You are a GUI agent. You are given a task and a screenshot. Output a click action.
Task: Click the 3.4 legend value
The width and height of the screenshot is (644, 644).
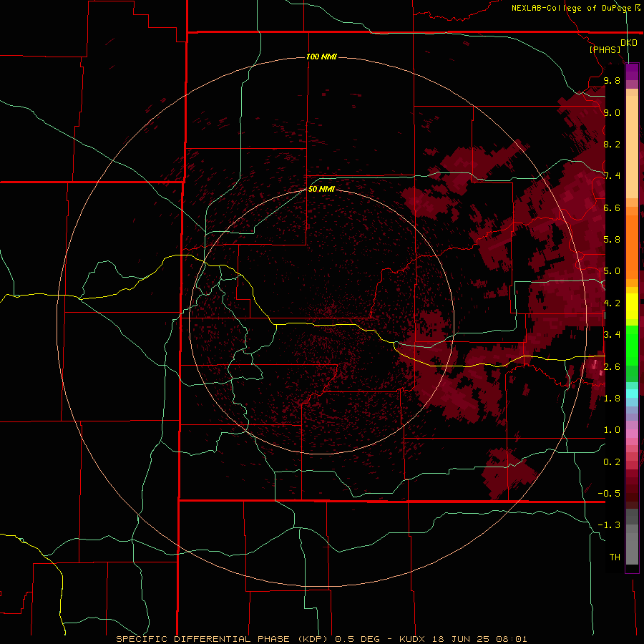coord(612,335)
